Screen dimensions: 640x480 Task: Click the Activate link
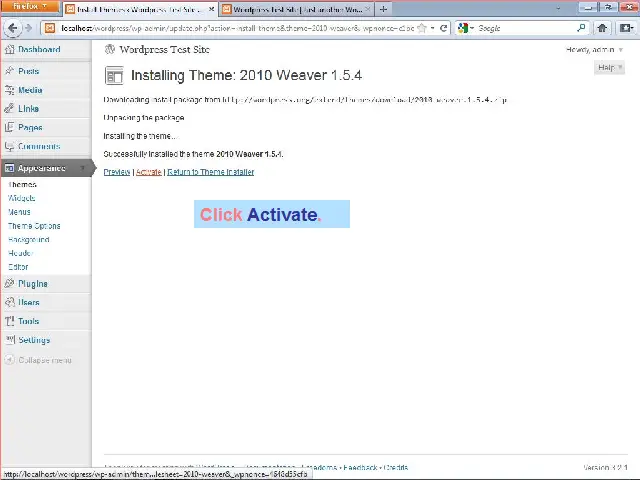coord(149,172)
